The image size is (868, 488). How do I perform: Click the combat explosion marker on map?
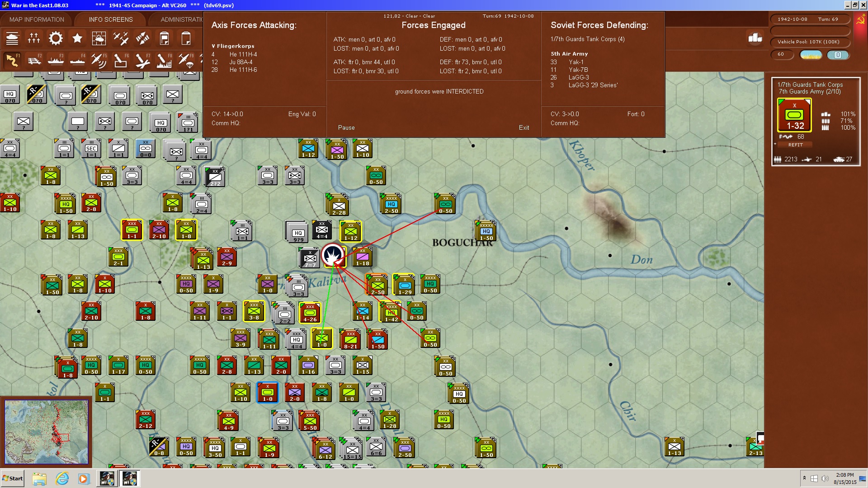point(333,255)
